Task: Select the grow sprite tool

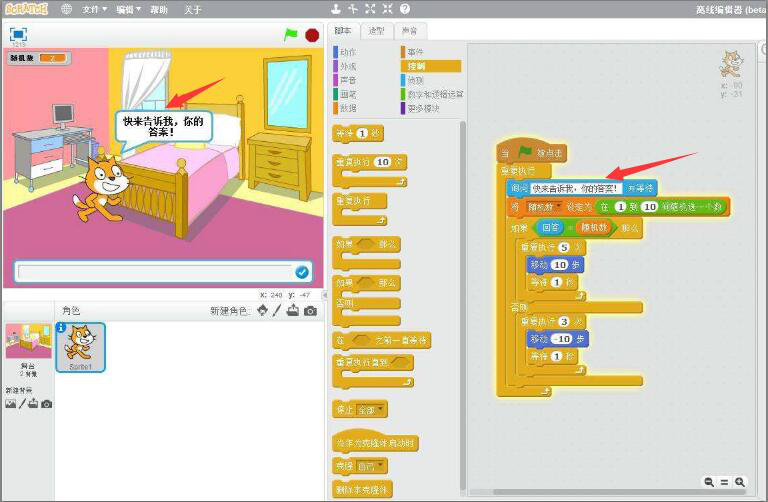Action: 370,8
